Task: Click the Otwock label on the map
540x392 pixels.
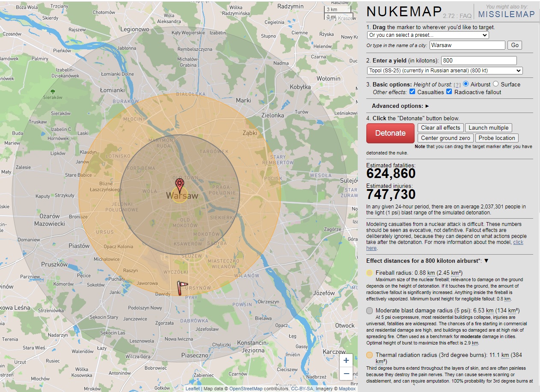Action: (x=345, y=325)
